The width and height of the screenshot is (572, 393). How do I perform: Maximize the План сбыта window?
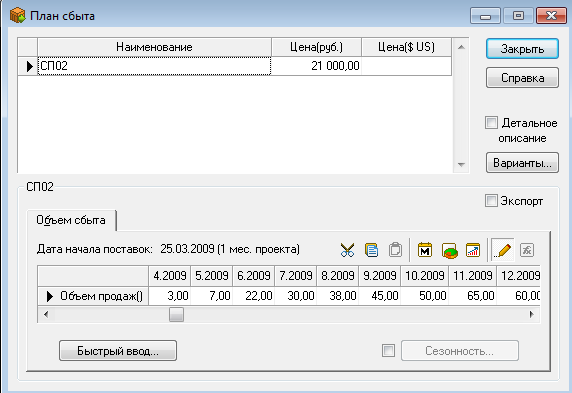click(x=518, y=16)
